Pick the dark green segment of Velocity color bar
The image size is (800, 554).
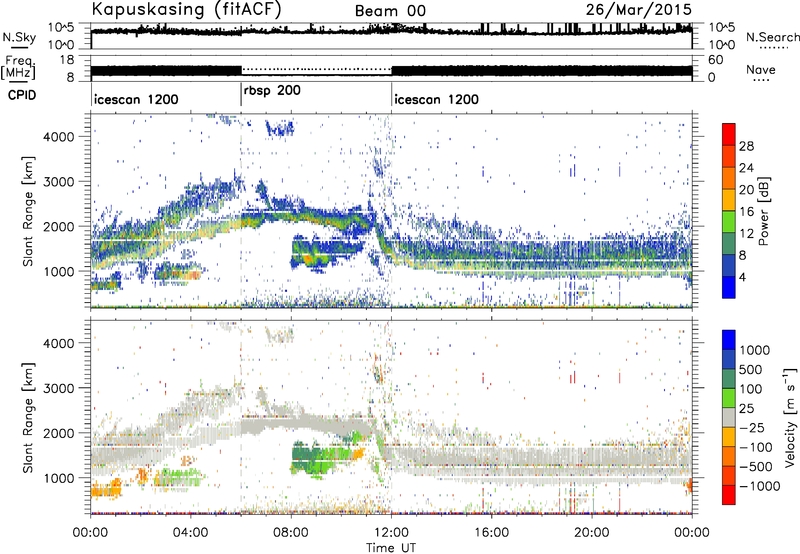(x=729, y=379)
